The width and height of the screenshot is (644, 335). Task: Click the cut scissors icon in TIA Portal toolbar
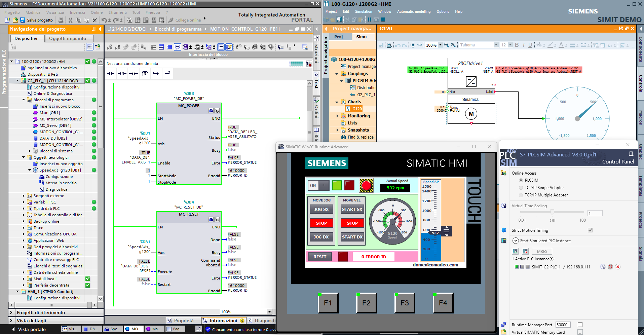pos(70,20)
